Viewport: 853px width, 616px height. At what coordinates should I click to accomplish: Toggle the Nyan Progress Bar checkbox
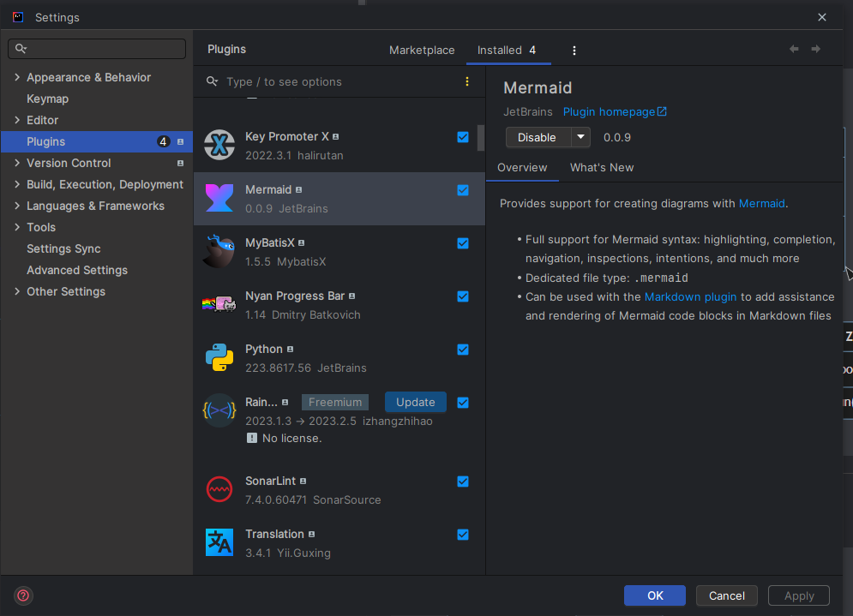463,296
